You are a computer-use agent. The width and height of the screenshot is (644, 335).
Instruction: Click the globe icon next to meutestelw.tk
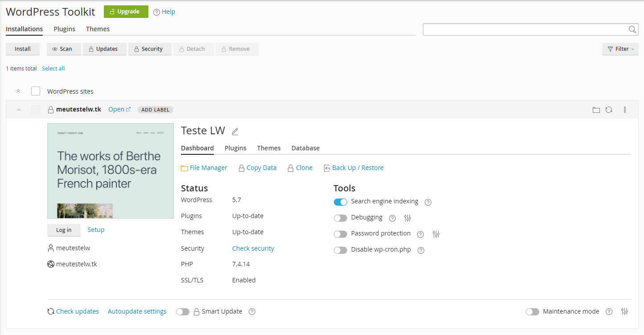[x=51, y=264]
